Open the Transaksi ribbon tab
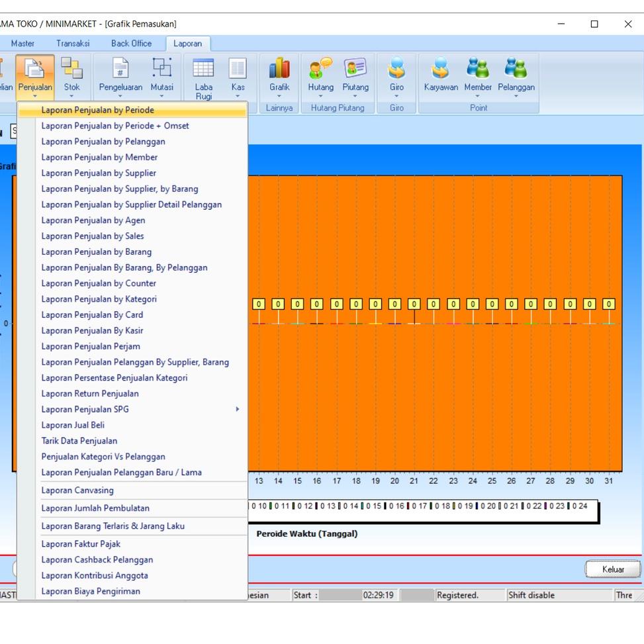Image resolution: width=644 pixels, height=644 pixels. [x=72, y=43]
